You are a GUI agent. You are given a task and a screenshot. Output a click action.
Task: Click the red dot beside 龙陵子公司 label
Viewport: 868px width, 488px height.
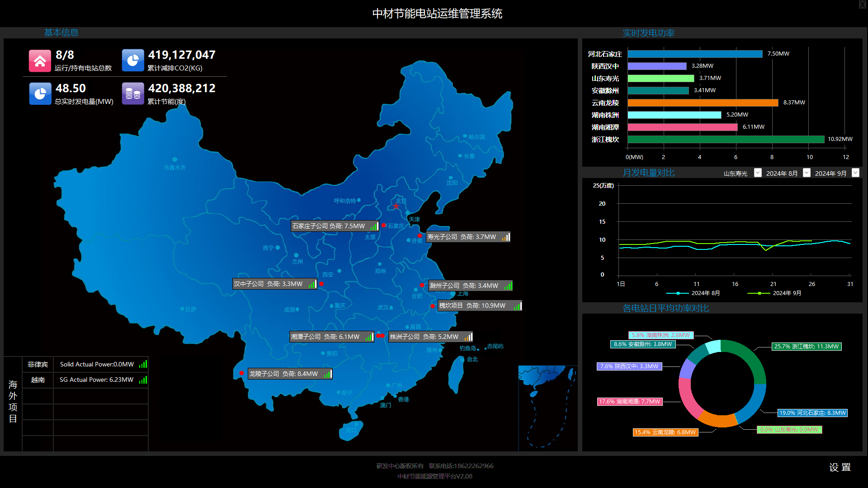(242, 373)
